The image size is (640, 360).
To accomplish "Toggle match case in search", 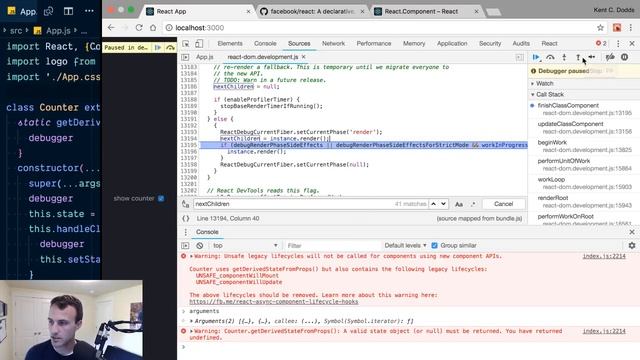I will click(459, 204).
